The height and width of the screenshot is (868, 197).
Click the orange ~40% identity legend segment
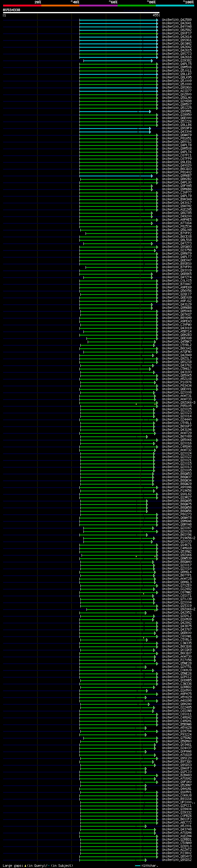coord(60,6)
